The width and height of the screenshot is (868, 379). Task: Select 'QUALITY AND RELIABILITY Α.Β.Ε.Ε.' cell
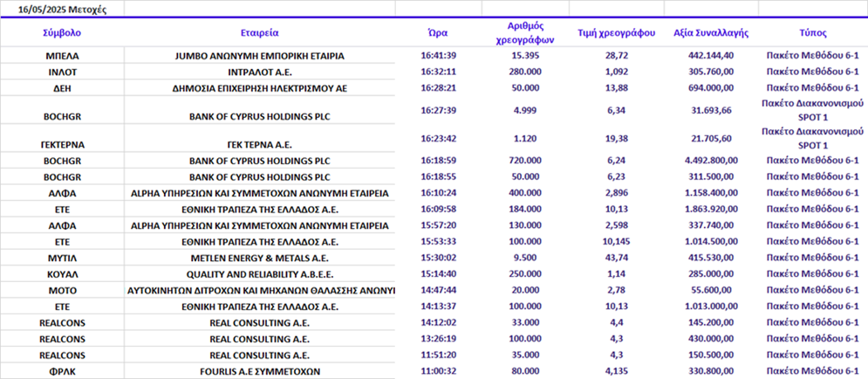tap(260, 274)
